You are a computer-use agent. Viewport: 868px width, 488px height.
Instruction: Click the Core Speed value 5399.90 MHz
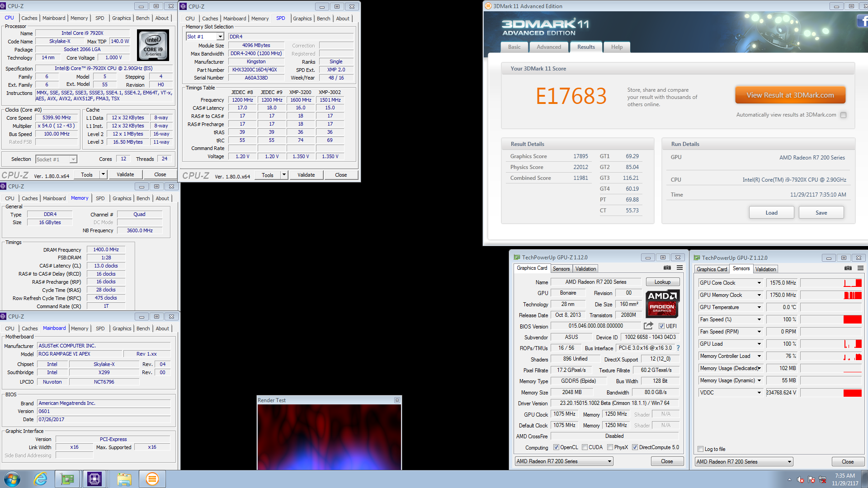pos(57,117)
